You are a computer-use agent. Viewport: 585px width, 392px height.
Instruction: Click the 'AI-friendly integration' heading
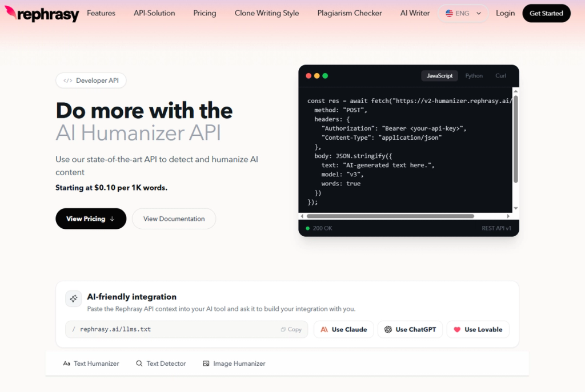coord(132,297)
